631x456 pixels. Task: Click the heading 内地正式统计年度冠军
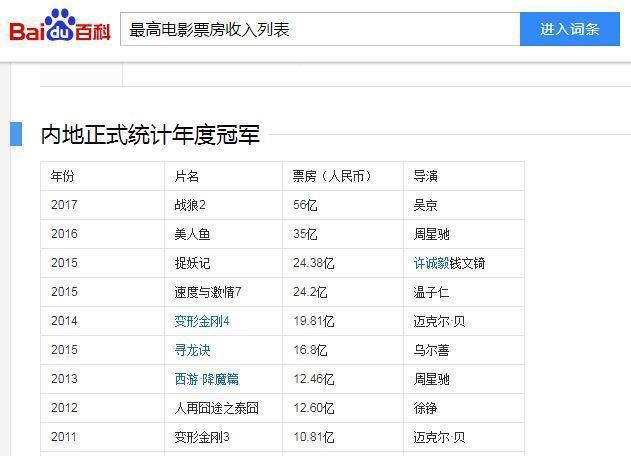150,134
